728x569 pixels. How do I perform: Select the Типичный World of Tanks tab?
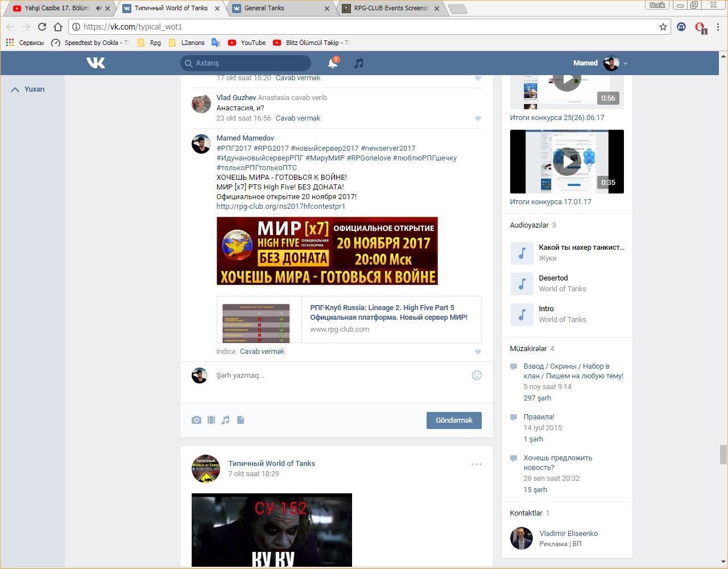click(x=172, y=8)
